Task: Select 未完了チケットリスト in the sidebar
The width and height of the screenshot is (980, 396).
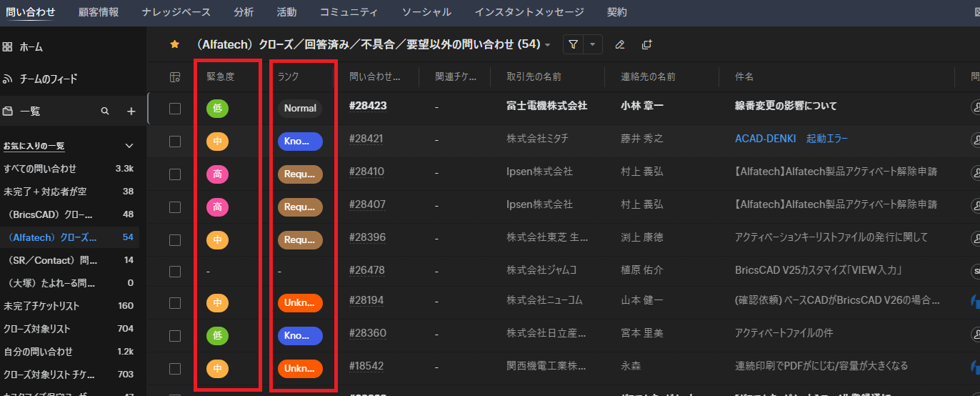Action: point(41,306)
